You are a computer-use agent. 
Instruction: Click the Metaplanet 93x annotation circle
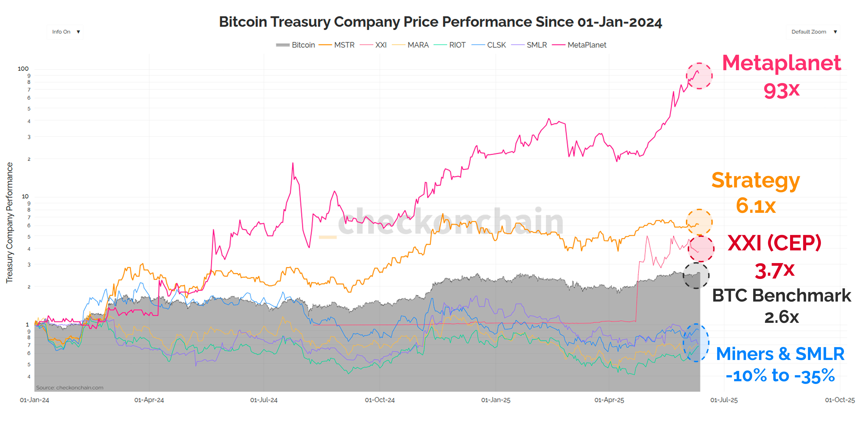click(699, 77)
